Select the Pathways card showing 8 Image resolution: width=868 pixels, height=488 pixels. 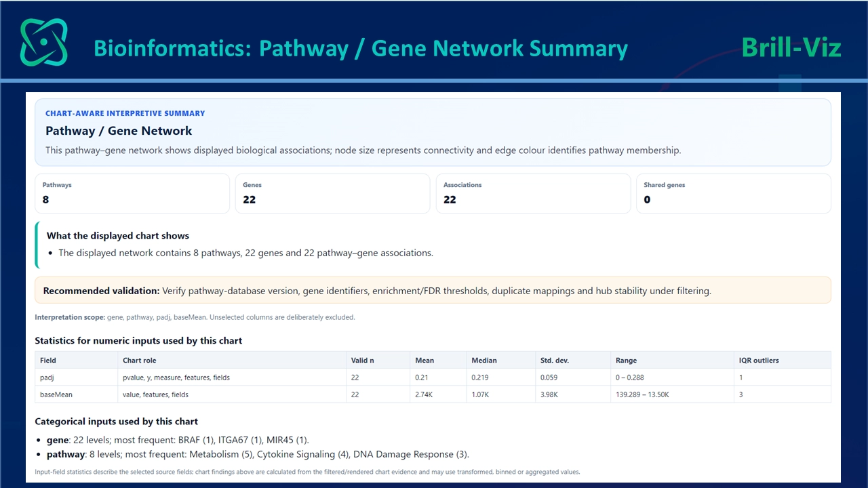click(132, 194)
